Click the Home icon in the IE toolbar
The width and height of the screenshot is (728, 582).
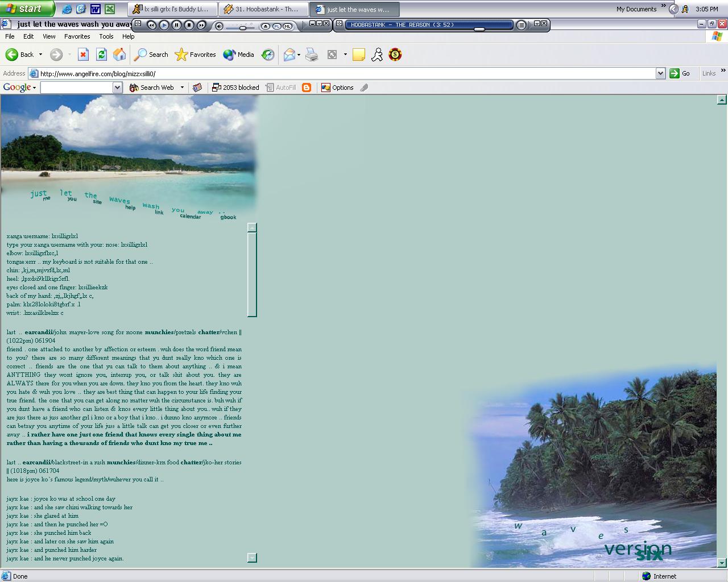point(119,55)
